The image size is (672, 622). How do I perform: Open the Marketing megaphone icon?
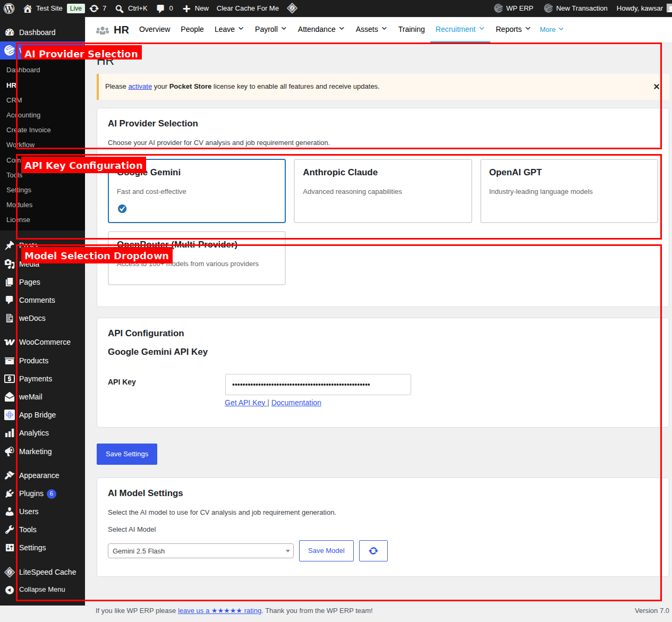tap(10, 451)
